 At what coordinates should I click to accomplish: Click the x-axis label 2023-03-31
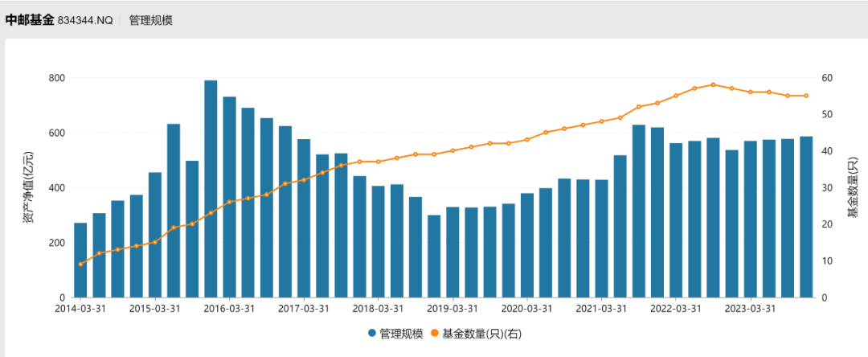750,308
